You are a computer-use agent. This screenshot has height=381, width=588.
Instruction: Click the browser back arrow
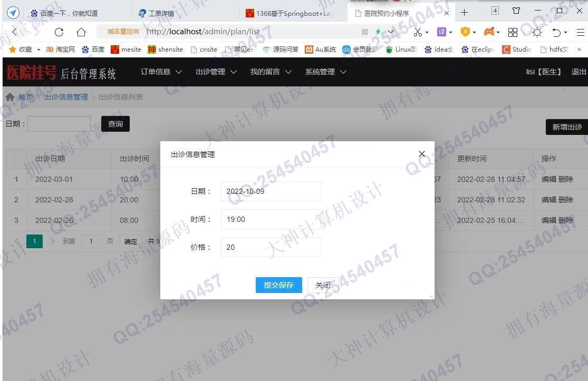point(14,32)
